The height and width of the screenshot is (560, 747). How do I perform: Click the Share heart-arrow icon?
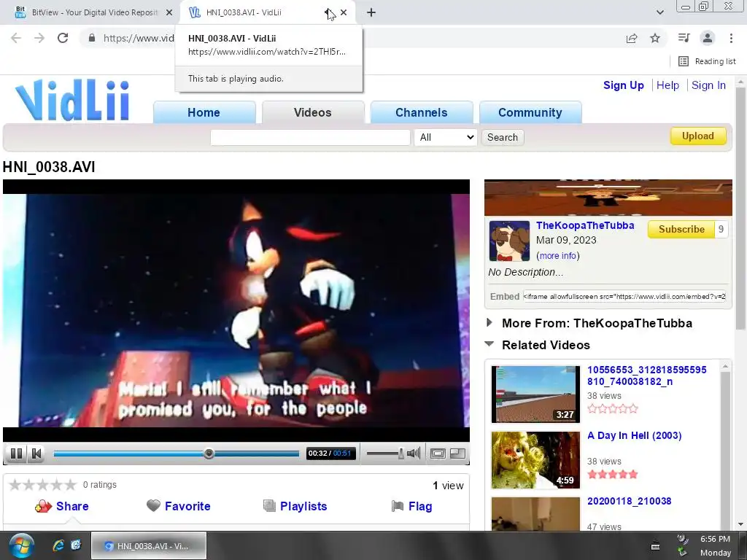coord(43,506)
